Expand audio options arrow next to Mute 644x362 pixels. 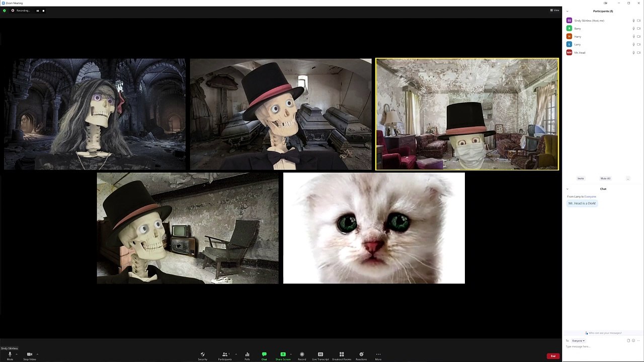(x=16, y=354)
